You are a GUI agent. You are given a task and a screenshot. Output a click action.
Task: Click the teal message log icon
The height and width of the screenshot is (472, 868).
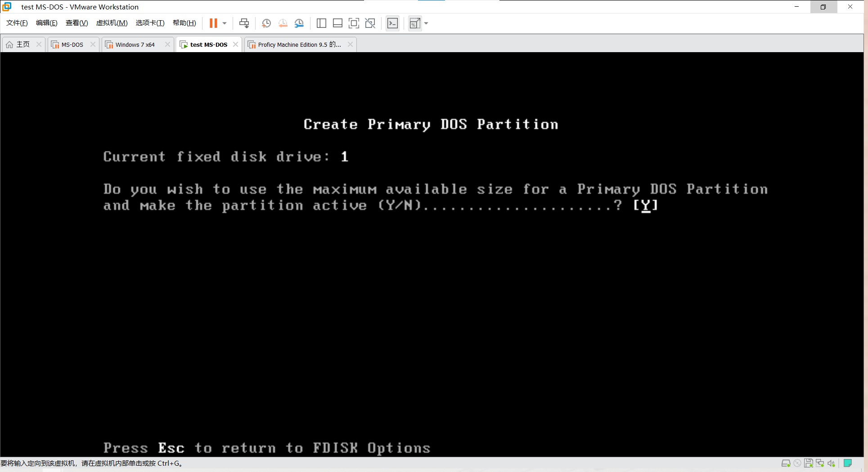(848, 463)
